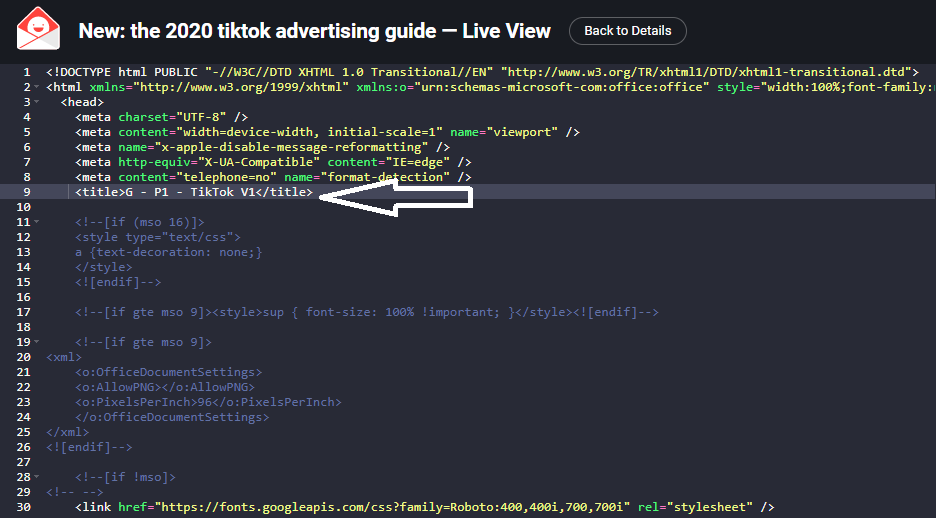The height and width of the screenshot is (518, 936).
Task: Click 'a {text-decoration: none;}' line
Action: pos(168,252)
